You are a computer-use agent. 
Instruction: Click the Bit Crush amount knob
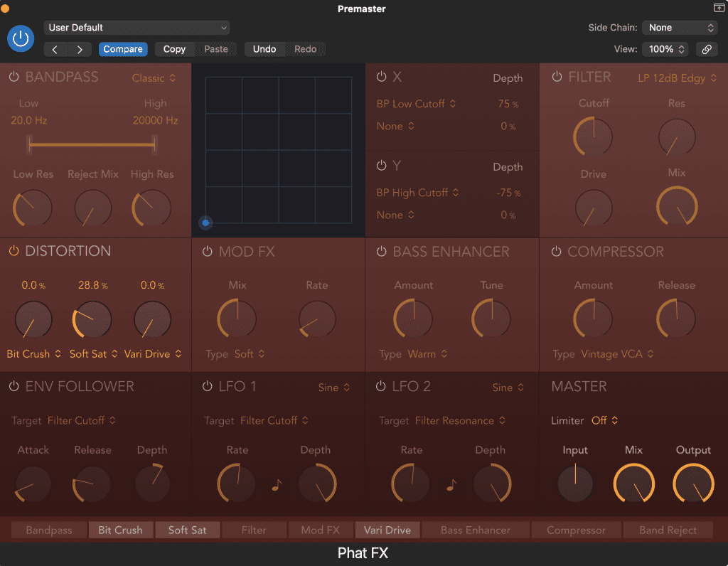33,319
